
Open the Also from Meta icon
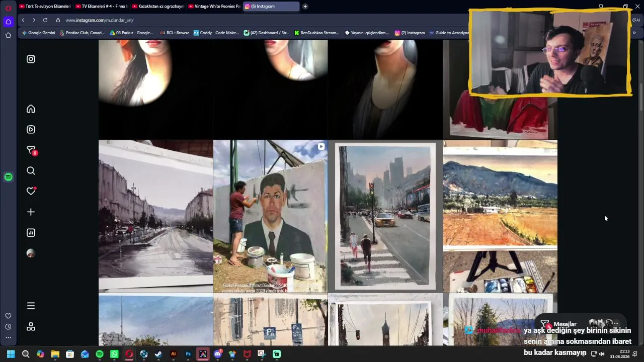[x=31, y=327]
